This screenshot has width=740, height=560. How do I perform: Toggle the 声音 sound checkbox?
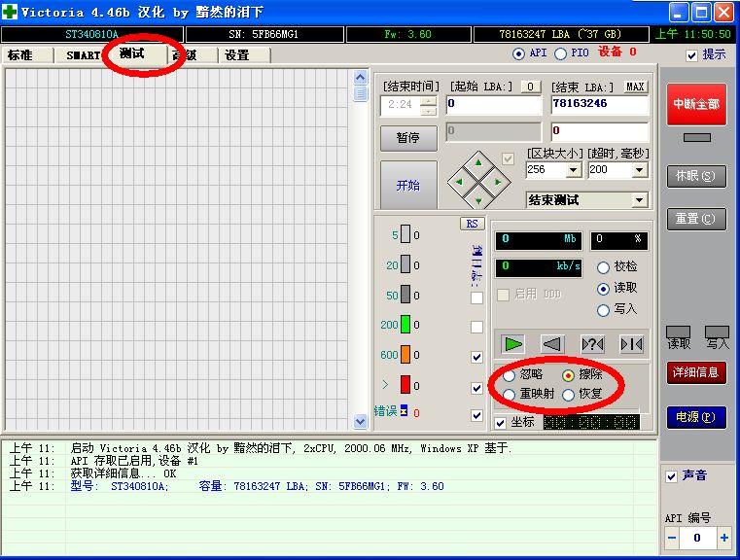[x=671, y=476]
